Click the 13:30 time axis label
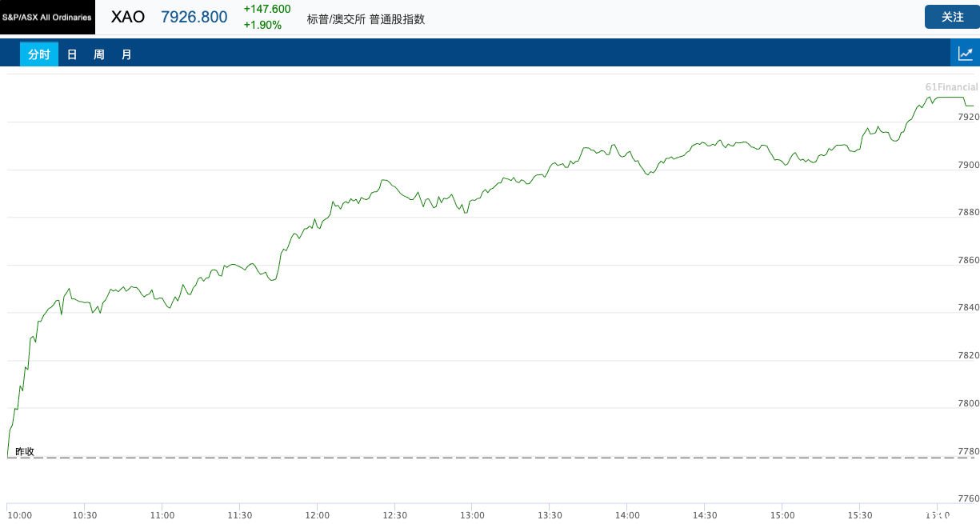Viewport: 980px width, 524px height. tap(550, 515)
